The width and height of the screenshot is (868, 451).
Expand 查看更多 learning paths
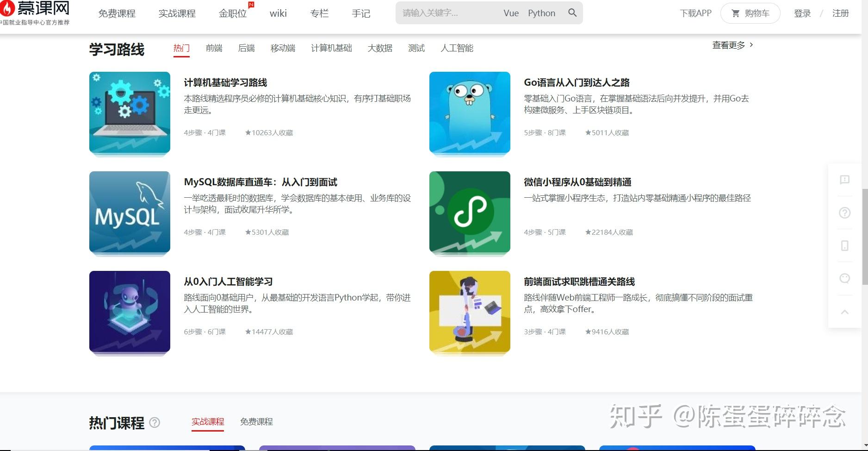click(733, 45)
